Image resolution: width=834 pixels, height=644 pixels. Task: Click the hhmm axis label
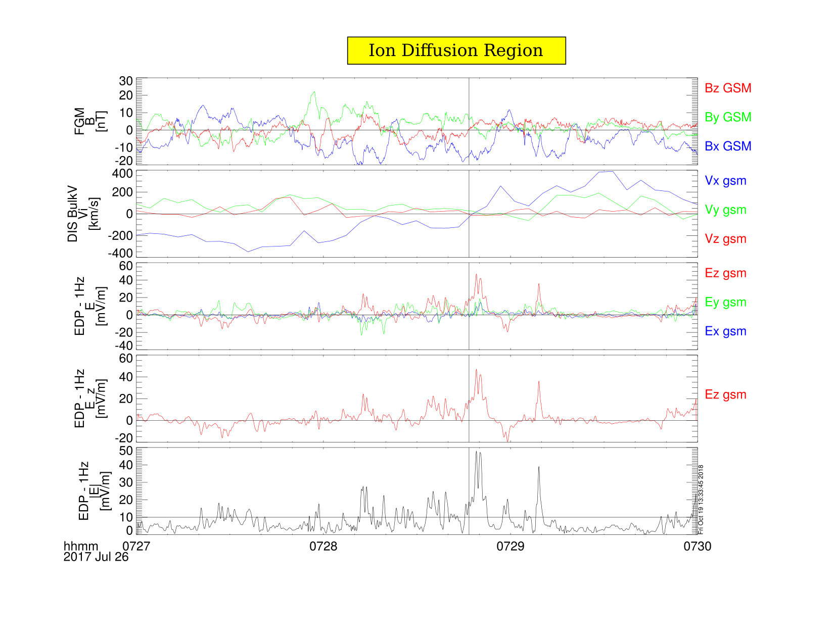(81, 546)
